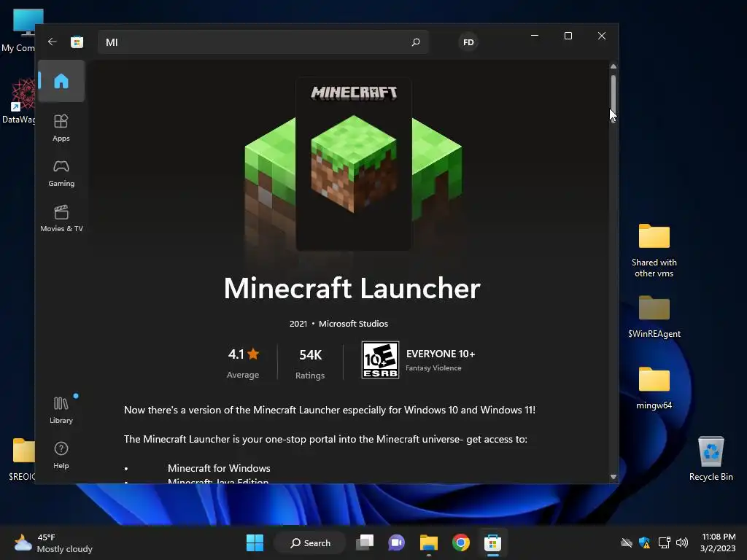Click Windows Security tray icon
Screen dimensions: 747x560
(x=645, y=542)
